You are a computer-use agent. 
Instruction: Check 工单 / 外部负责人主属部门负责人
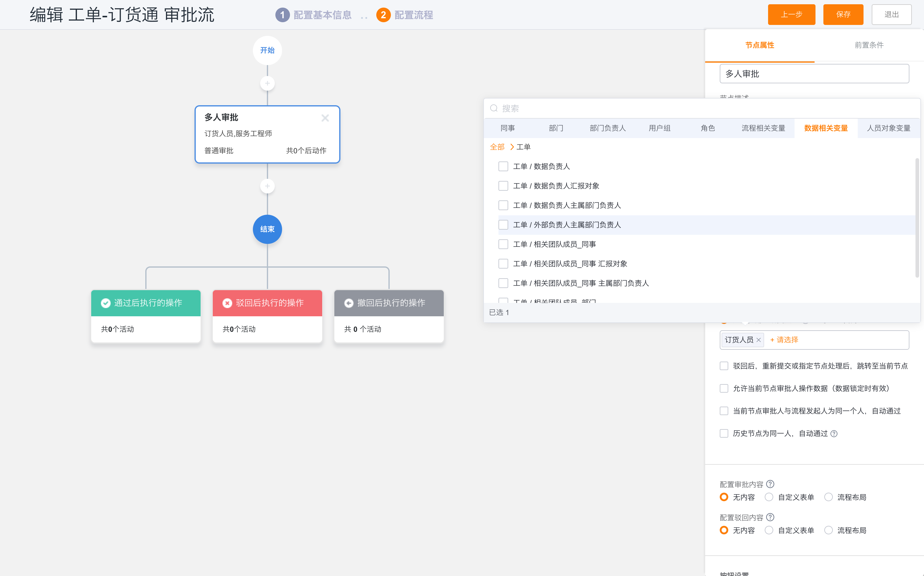pos(503,225)
